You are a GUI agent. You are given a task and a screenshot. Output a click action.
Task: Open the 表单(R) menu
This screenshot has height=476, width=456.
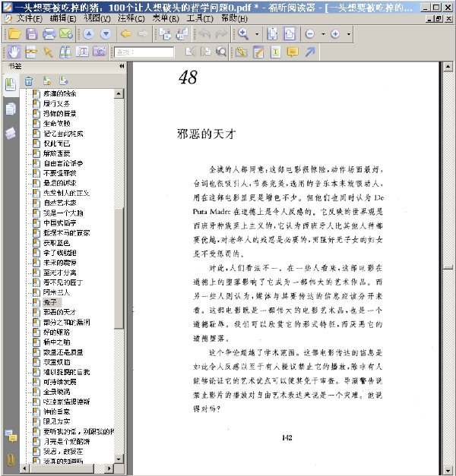point(166,19)
